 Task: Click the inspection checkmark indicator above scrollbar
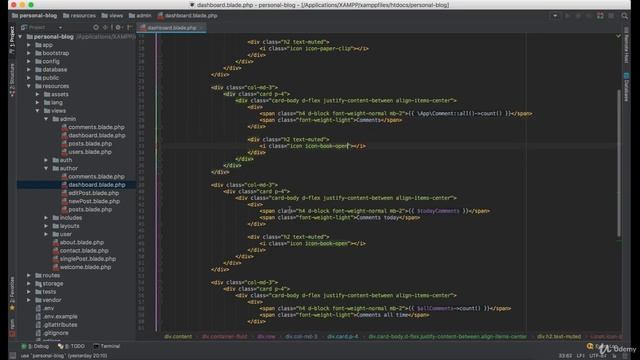point(618,36)
